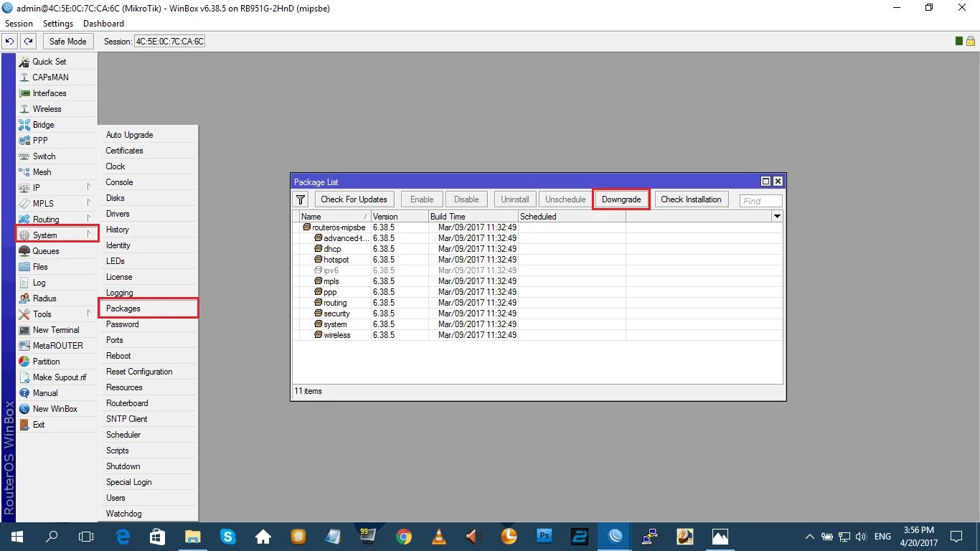Select the ipv6 package row
Image resolution: width=980 pixels, height=551 pixels.
(x=537, y=270)
